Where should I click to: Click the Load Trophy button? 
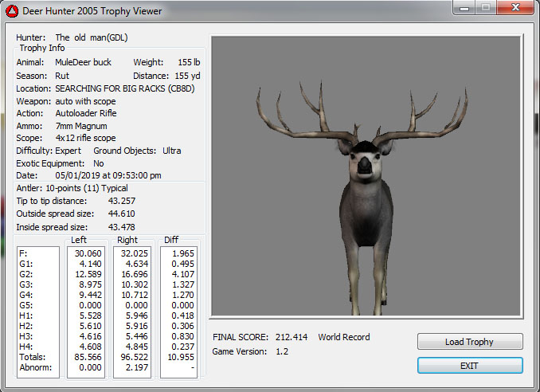pos(470,342)
